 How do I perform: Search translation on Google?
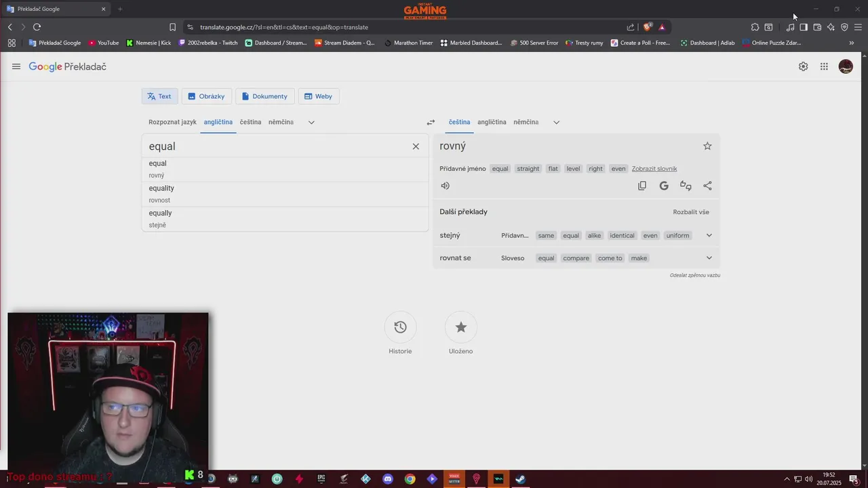[664, 186]
